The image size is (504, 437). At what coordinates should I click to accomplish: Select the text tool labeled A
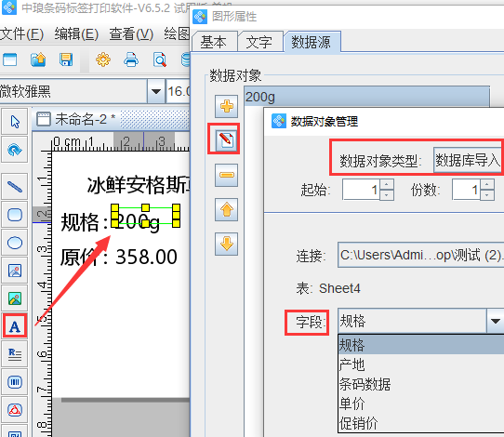[15, 326]
